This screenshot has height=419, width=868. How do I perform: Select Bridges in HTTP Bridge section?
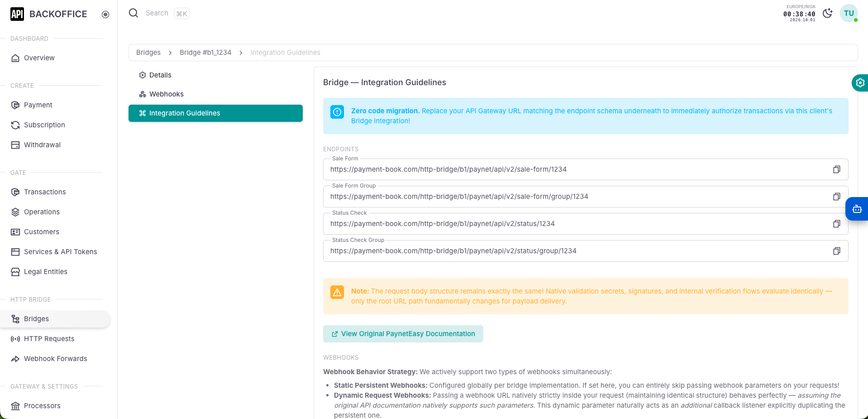pos(55,319)
